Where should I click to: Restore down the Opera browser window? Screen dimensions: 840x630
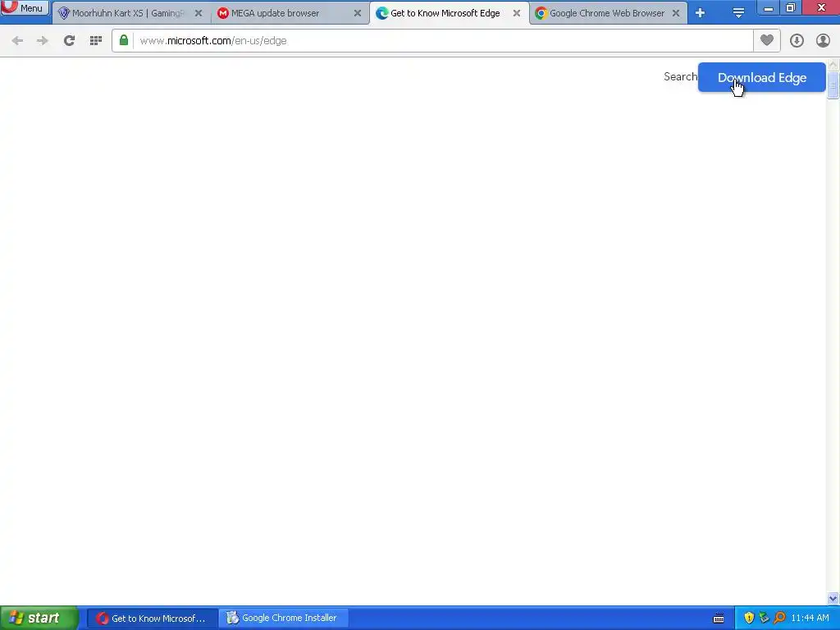pos(790,7)
